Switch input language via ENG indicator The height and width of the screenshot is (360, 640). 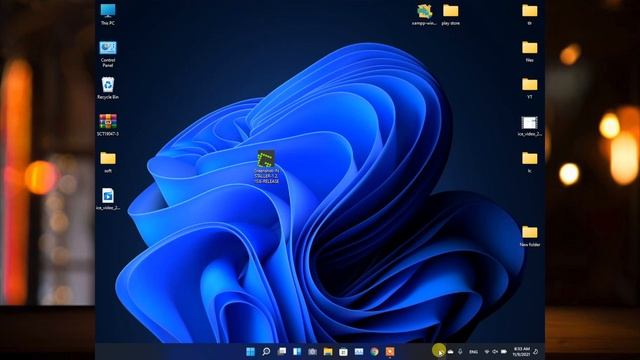tap(473, 351)
